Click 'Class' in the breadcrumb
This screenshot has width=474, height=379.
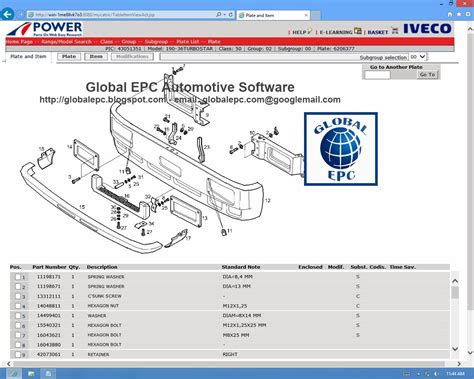pyautogui.click(x=106, y=42)
